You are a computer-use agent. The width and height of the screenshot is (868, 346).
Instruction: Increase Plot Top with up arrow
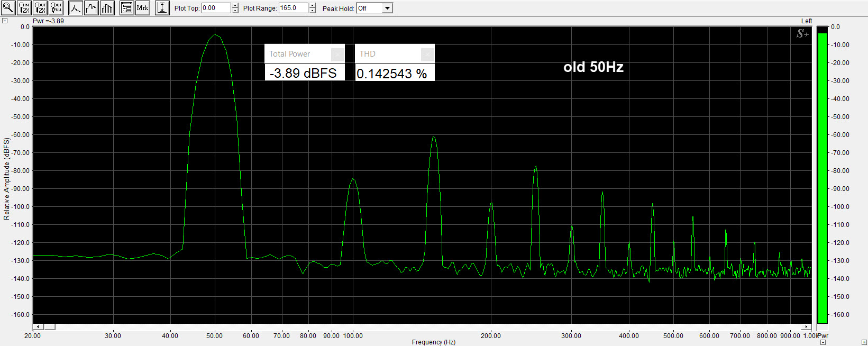click(x=235, y=5)
